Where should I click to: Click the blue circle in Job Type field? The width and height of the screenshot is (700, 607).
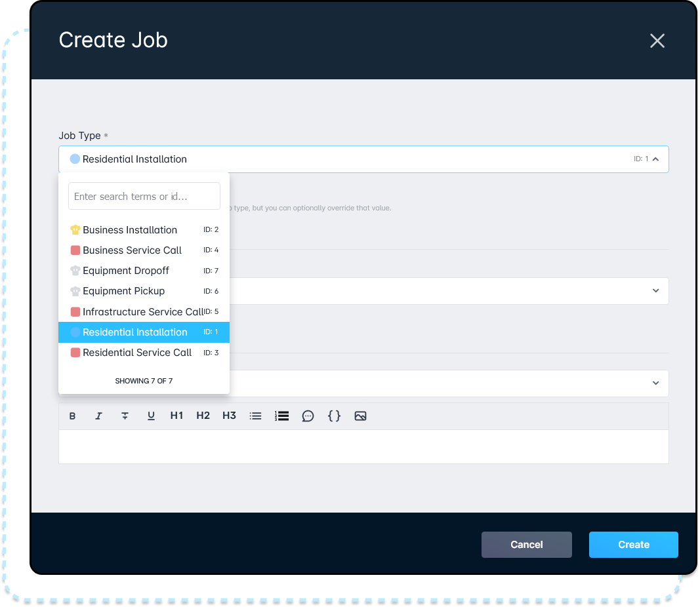(75, 159)
